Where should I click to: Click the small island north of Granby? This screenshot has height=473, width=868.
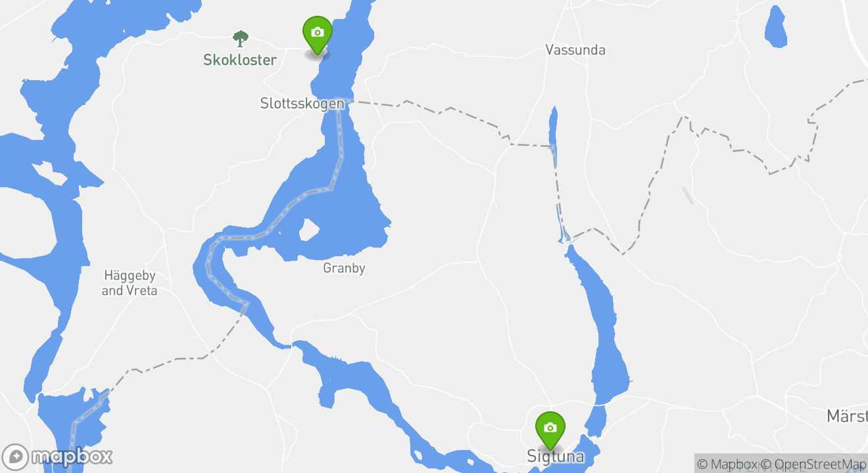[x=308, y=230]
